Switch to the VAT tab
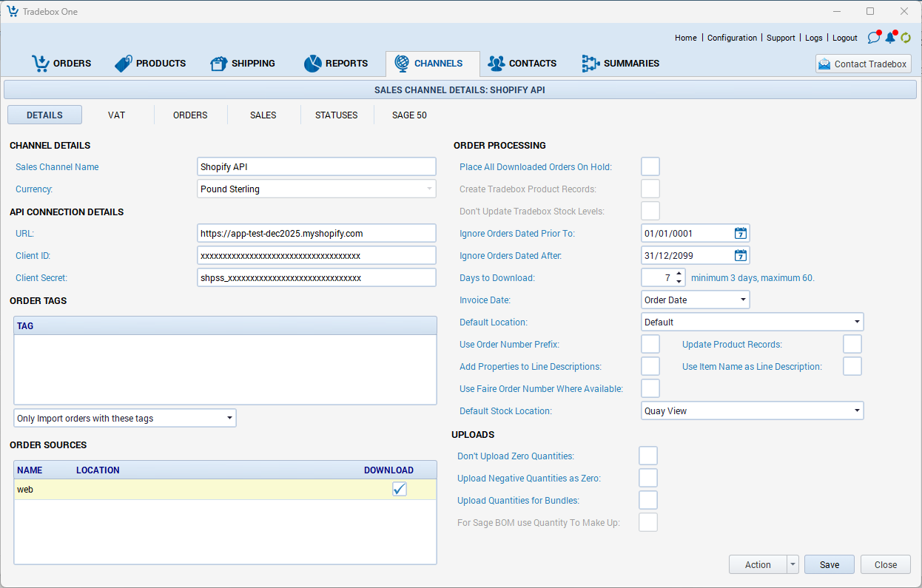The width and height of the screenshot is (922, 588). pos(116,115)
